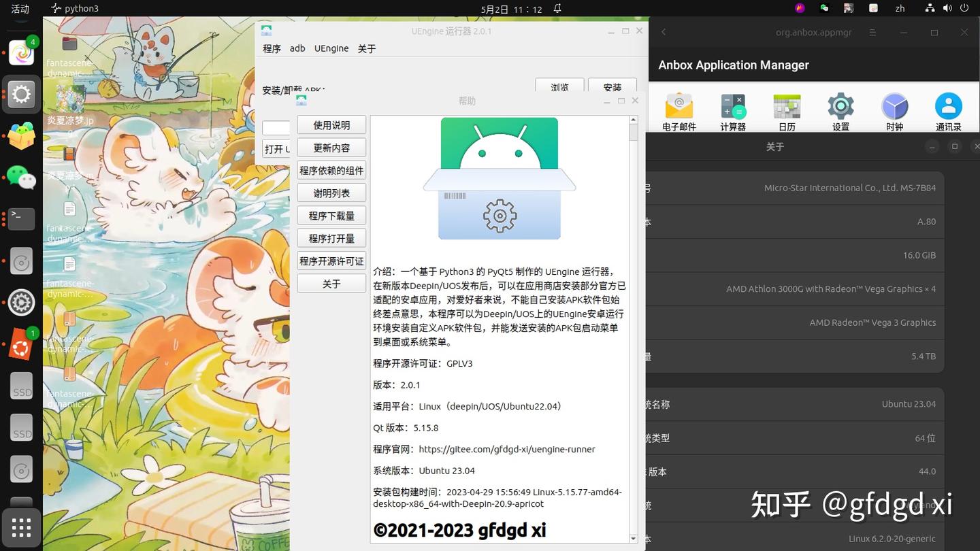Screen dimensions: 980x551
Task: Open the hamburger menu in the Anbox window
Action: click(x=872, y=32)
